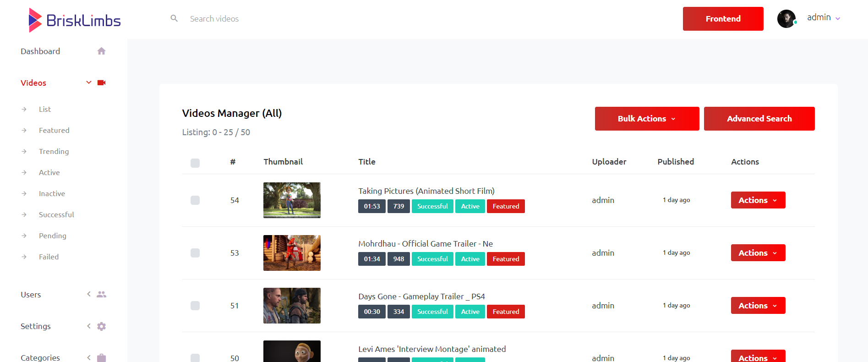Open Taking Pictures (Animated Short Film) title
Image resolution: width=868 pixels, height=362 pixels.
[x=426, y=191]
